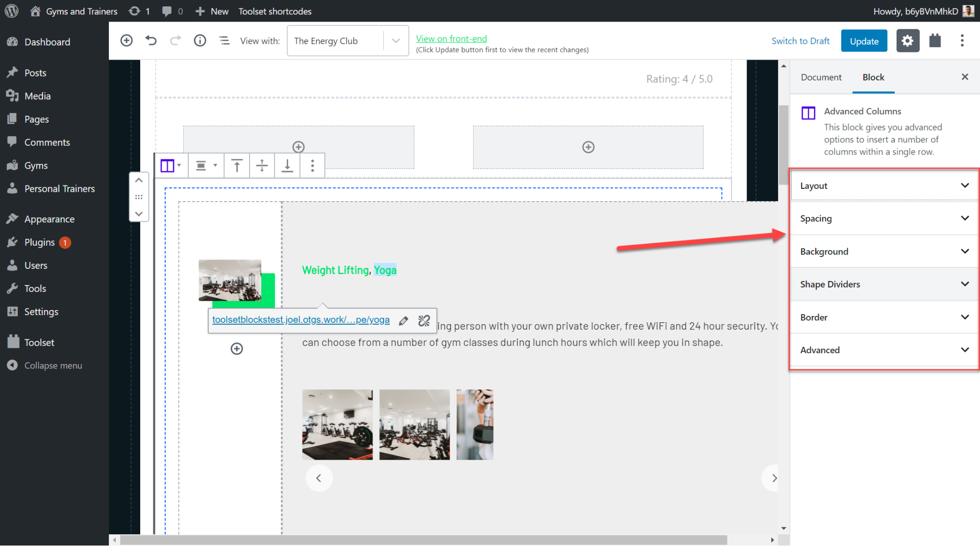Expand the Advanced section
Viewport: 980px width, 546px height.
(883, 350)
